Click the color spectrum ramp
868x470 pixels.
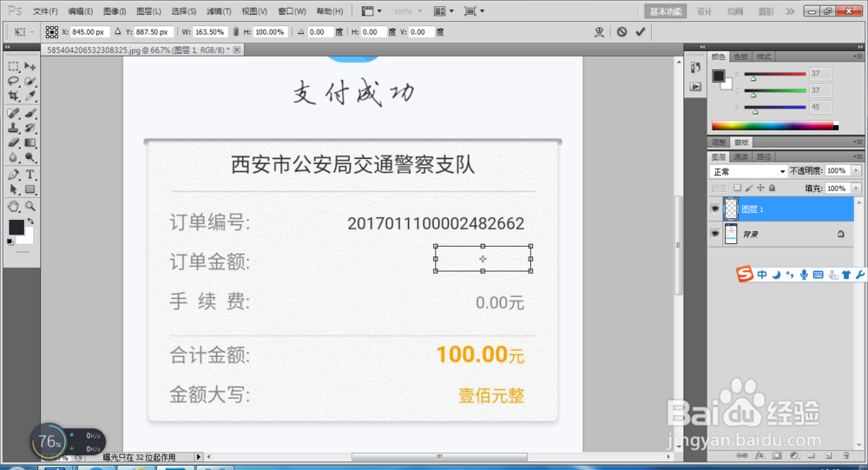(775, 126)
